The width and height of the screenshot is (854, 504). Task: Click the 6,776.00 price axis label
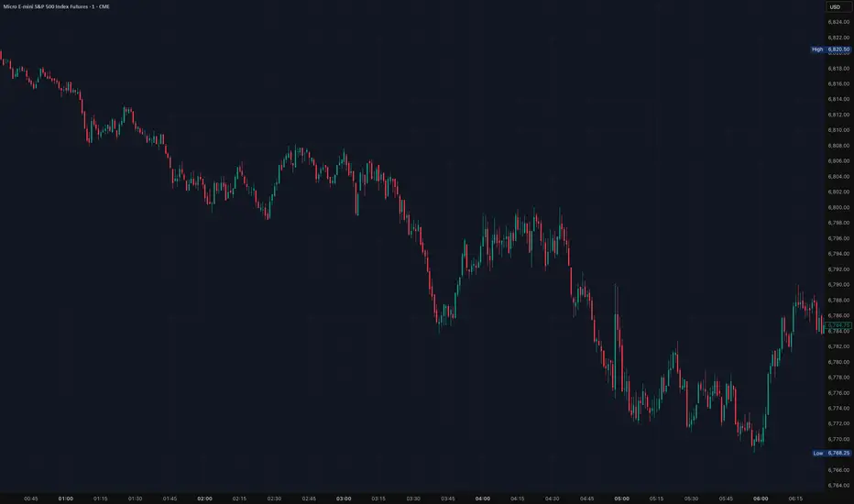click(838, 393)
